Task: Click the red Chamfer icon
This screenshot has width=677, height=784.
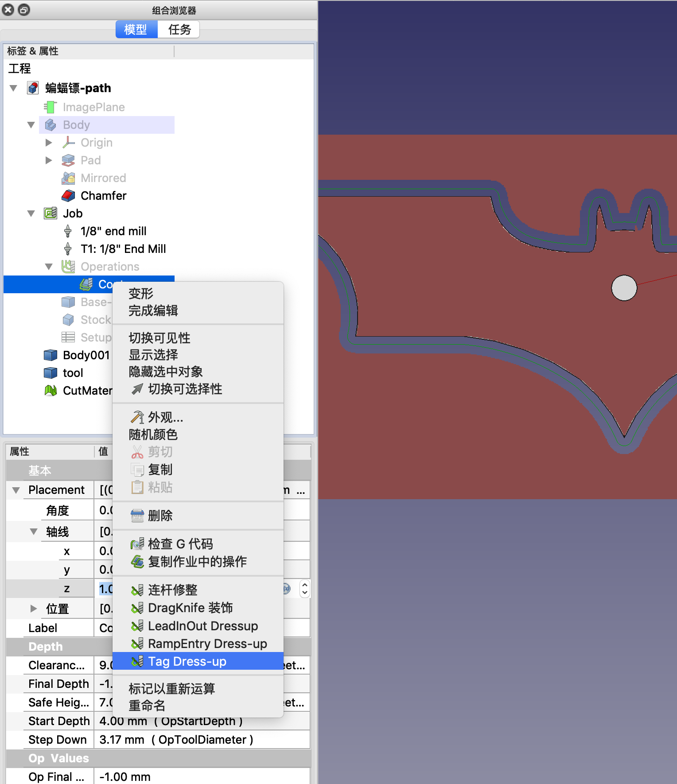Action: (68, 195)
